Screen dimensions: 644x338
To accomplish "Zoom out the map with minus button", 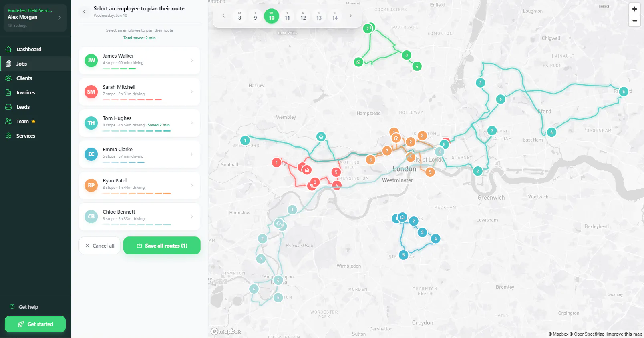I will click(x=634, y=21).
